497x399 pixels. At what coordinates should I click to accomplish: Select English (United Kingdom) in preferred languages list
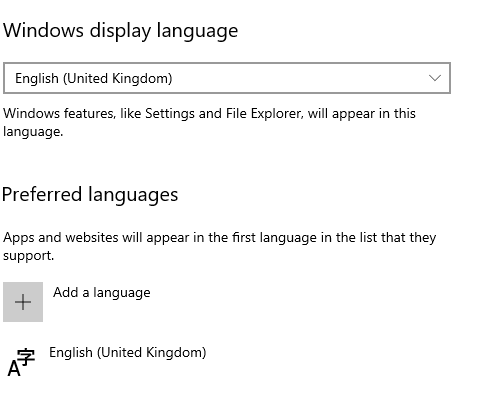coord(128,353)
